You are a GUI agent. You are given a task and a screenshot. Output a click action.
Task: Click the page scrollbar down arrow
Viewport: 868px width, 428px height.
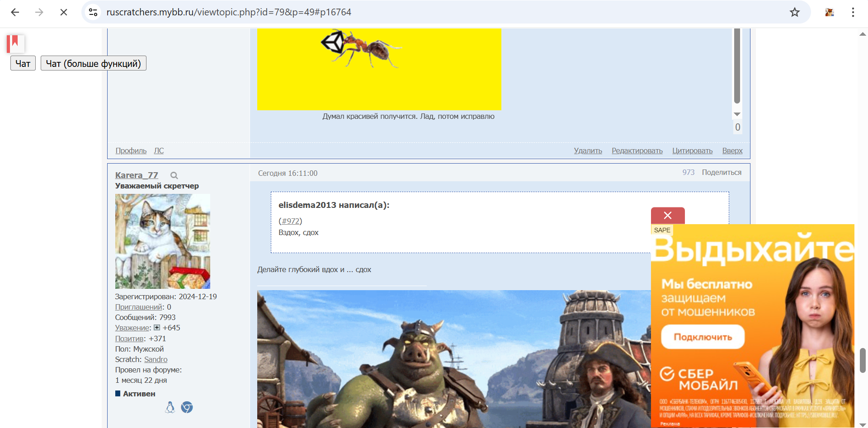863,424
